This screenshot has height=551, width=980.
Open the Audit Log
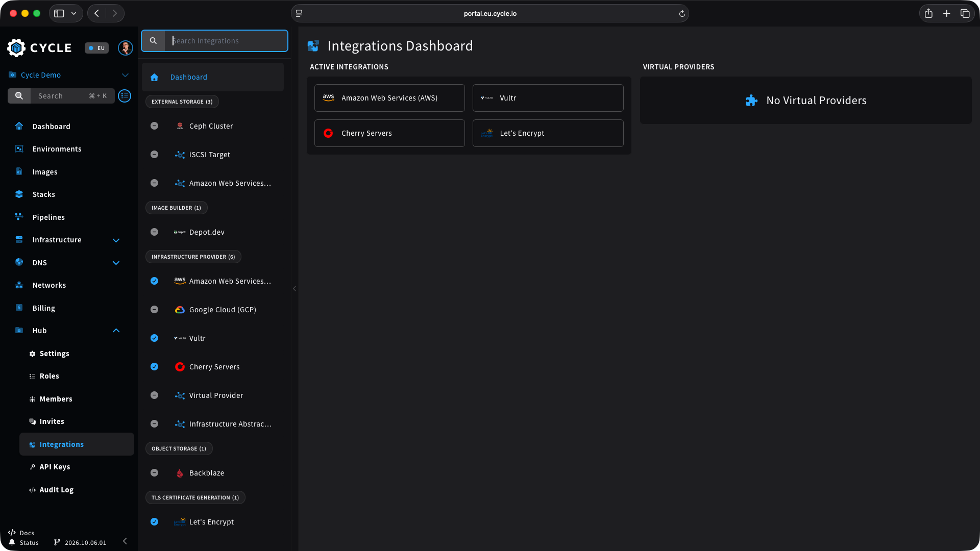56,490
